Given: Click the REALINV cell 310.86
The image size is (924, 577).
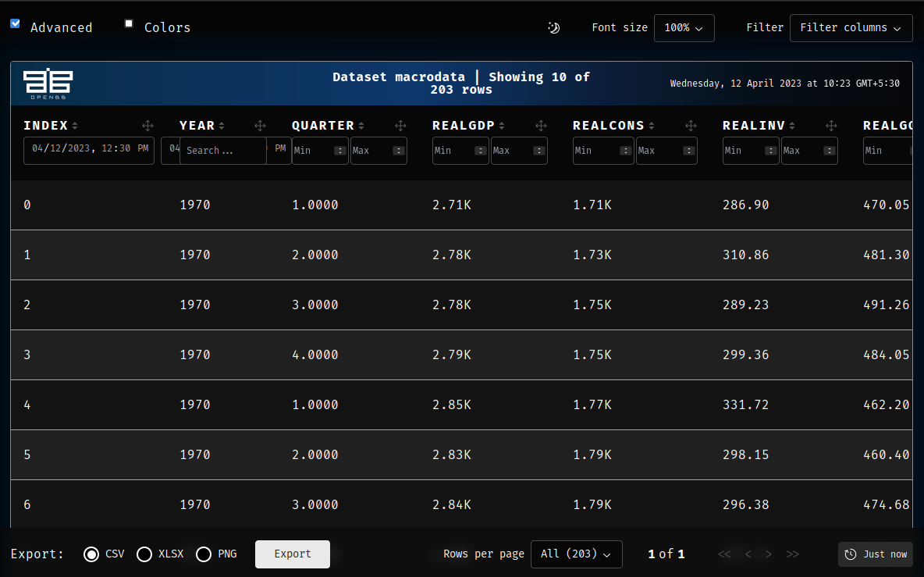Looking at the screenshot, I should point(746,255).
